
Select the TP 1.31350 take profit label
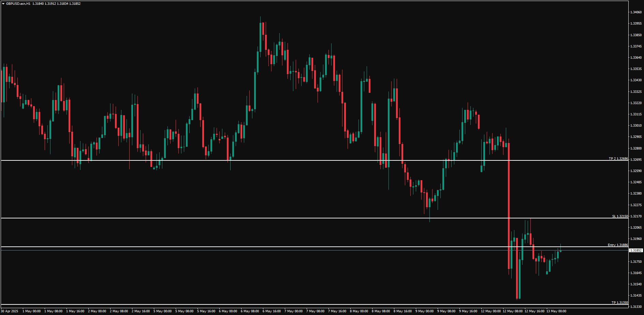point(619,303)
